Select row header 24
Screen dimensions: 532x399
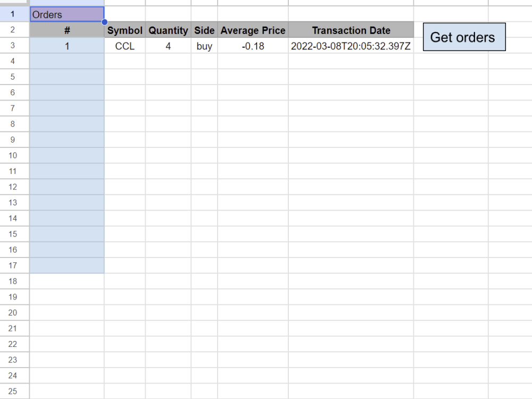(14, 376)
